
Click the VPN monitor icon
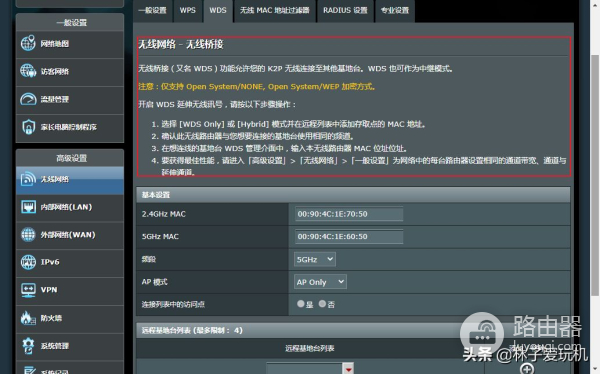(28, 290)
